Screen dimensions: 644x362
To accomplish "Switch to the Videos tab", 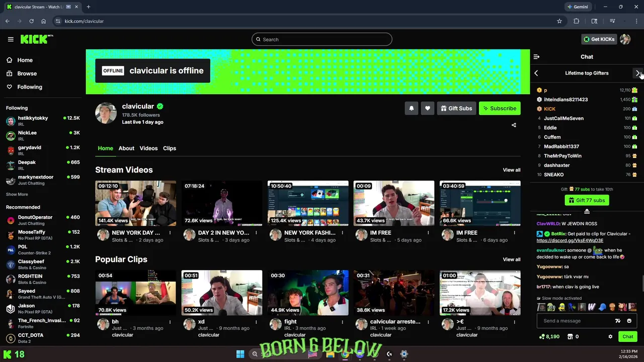I will [148, 148].
